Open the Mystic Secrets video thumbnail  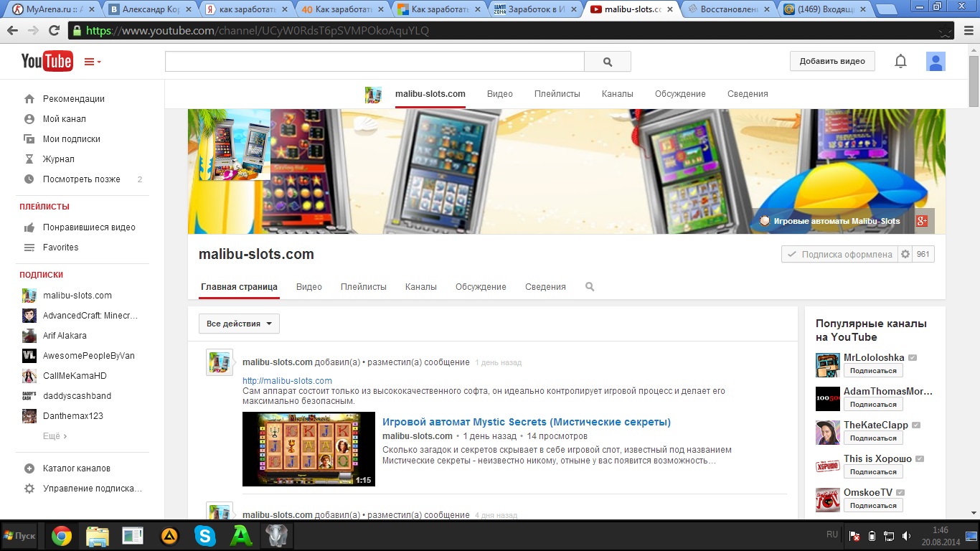[308, 449]
